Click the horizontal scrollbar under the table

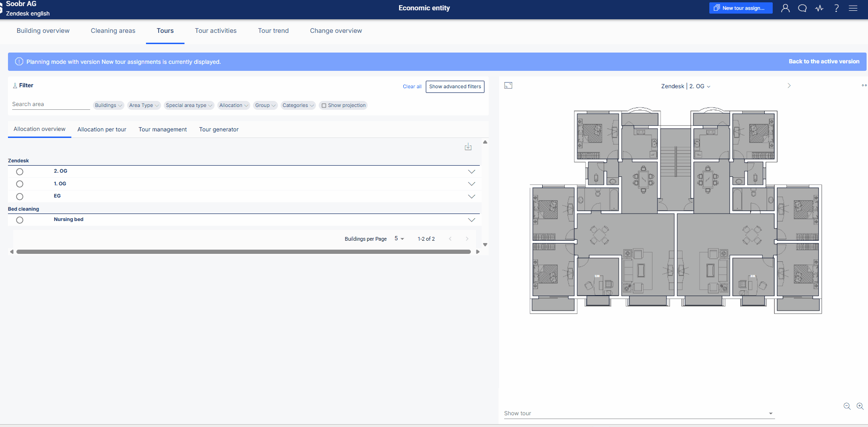point(244,252)
